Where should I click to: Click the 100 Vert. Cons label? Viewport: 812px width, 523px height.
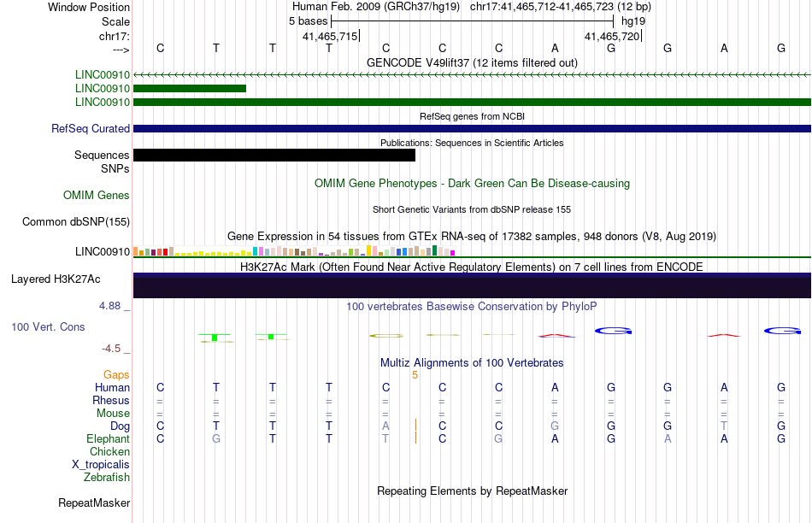pos(48,326)
